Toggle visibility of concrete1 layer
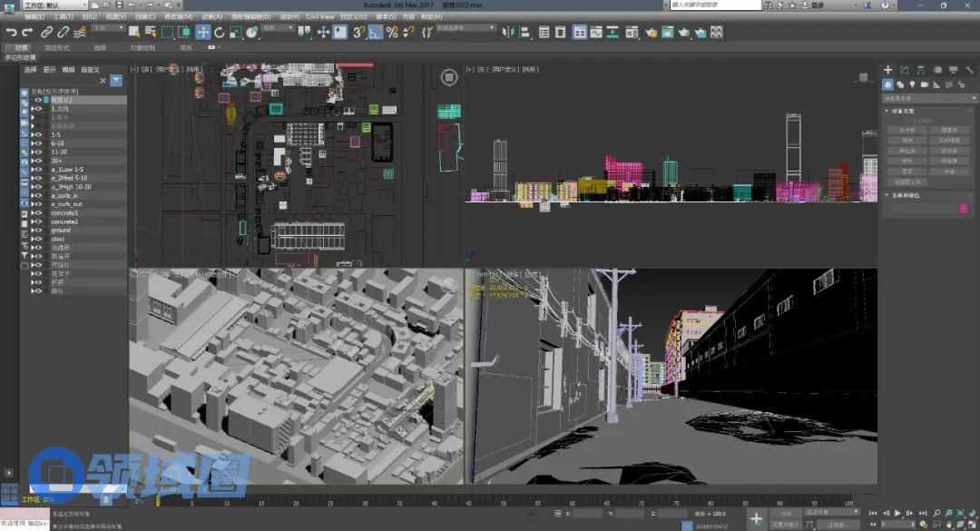 click(38, 212)
